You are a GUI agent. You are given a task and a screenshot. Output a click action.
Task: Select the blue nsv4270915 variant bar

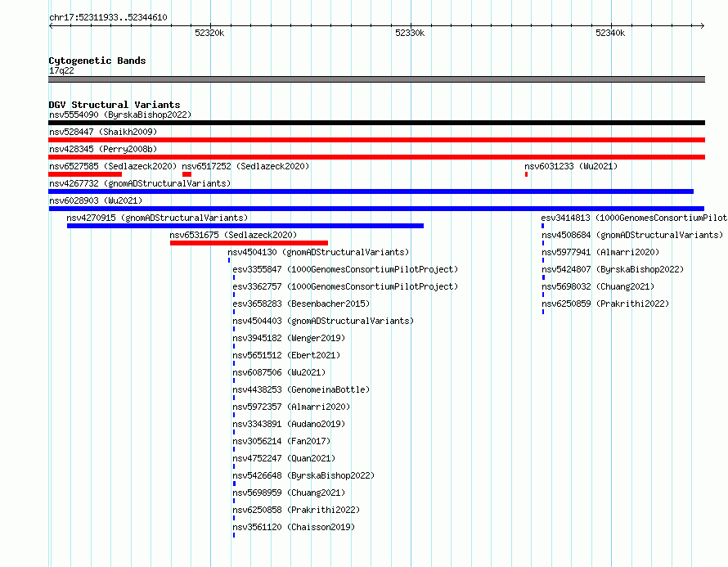pyautogui.click(x=245, y=226)
